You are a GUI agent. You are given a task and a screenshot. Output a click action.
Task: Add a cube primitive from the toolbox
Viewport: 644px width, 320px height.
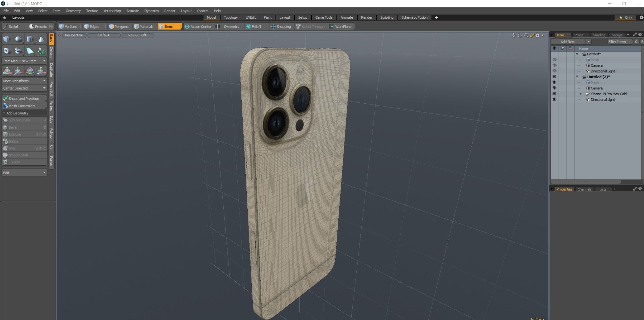click(x=7, y=39)
